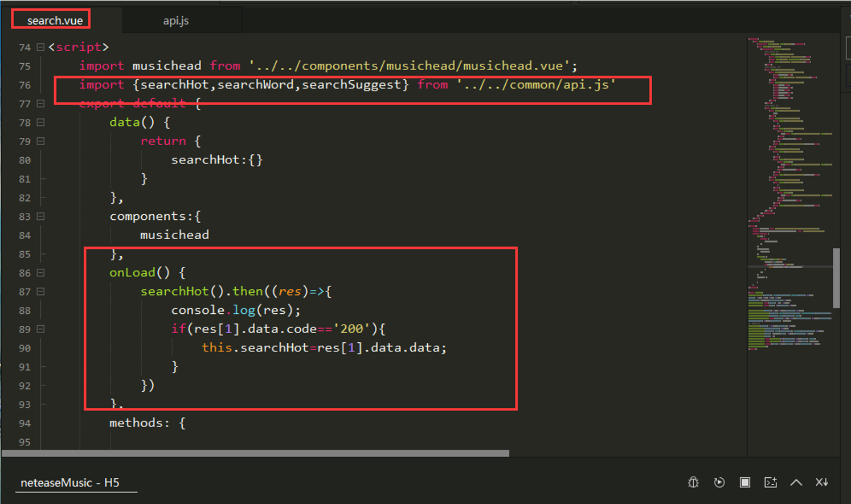Click 'then' on line 87

(248, 292)
